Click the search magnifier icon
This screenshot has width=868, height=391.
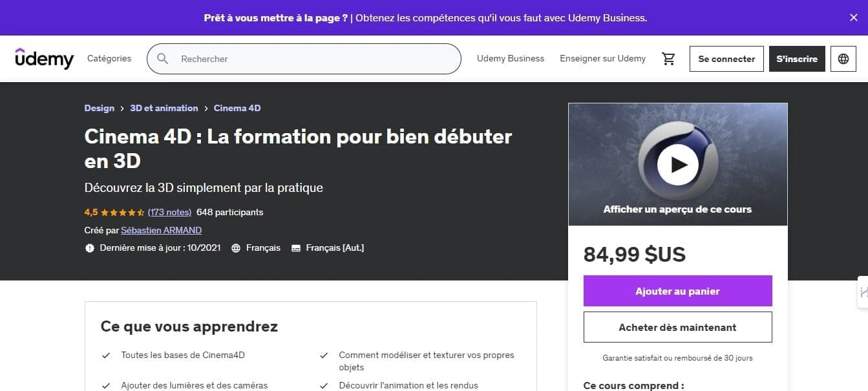pyautogui.click(x=163, y=59)
